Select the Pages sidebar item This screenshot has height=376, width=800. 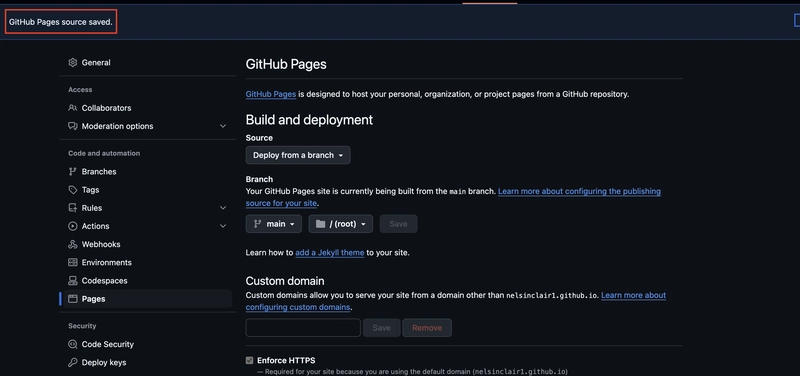[148, 299]
